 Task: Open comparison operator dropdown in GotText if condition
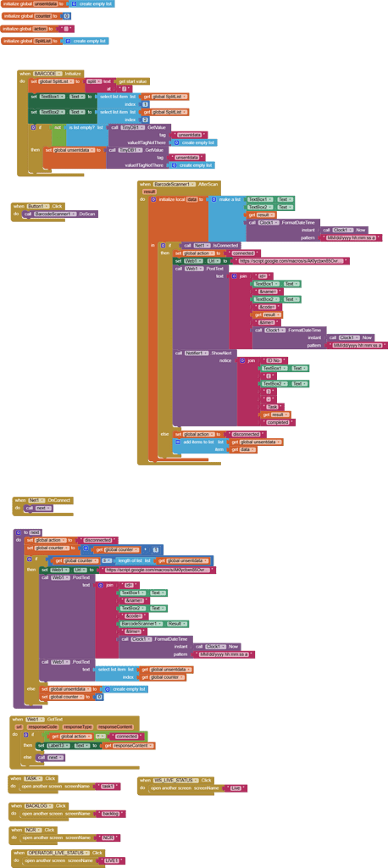coord(103,737)
